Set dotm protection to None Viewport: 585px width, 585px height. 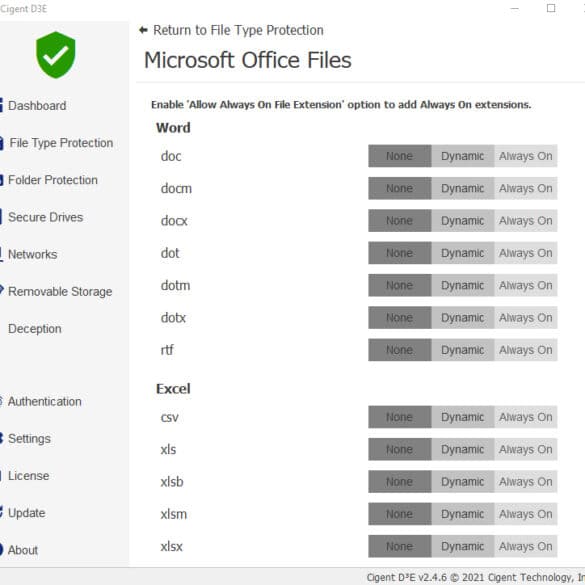[400, 285]
